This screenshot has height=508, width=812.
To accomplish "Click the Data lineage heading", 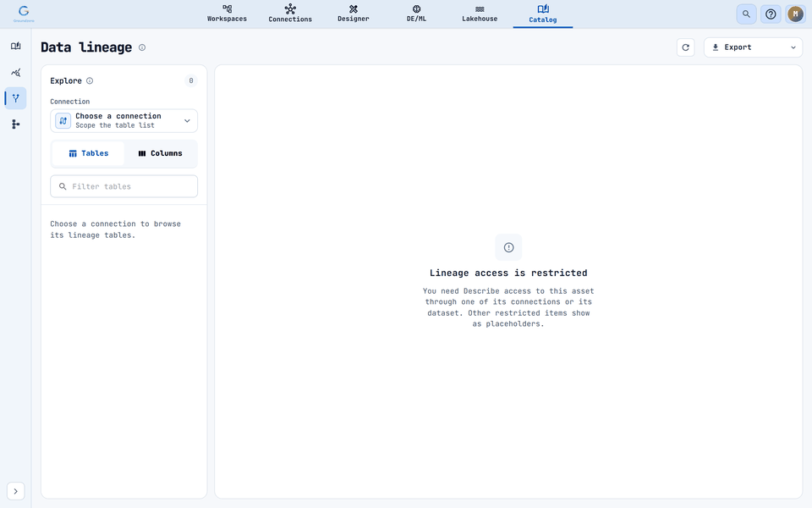I will click(x=86, y=47).
